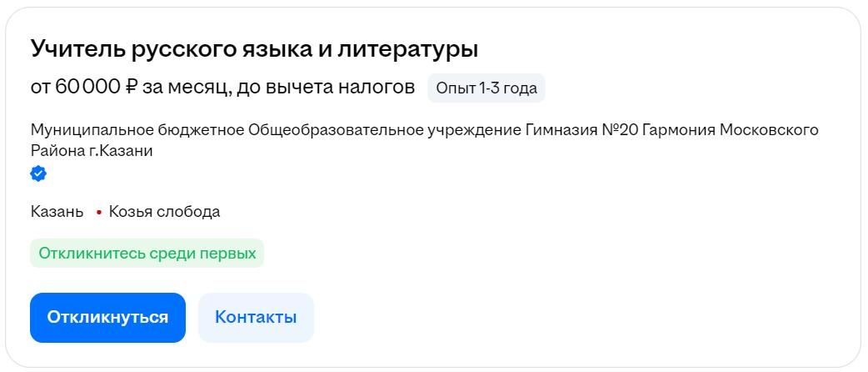Image resolution: width=868 pixels, height=372 pixels.
Task: Click the word Московского in employer name
Action: (769, 131)
